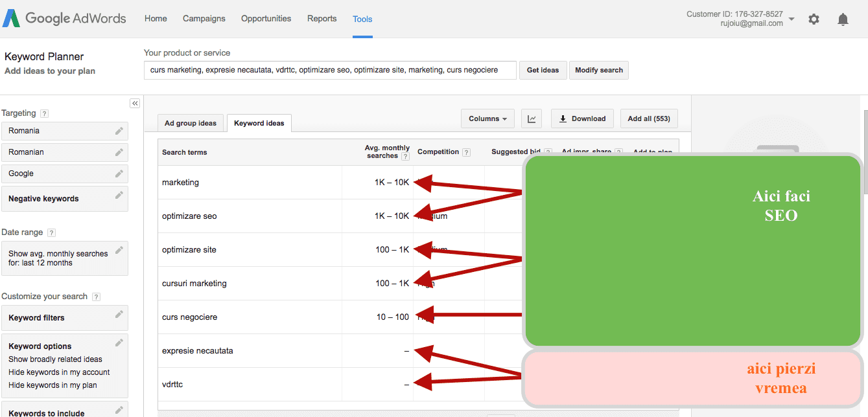Open the notifications bell icon
868x417 pixels.
843,19
